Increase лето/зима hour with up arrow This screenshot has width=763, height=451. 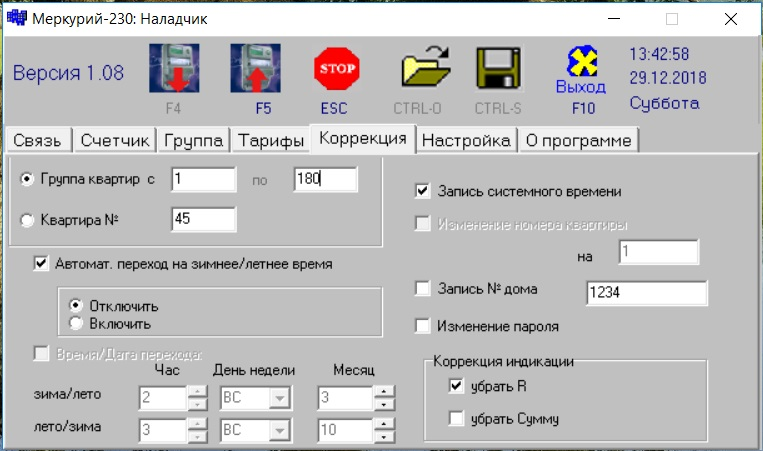point(198,424)
